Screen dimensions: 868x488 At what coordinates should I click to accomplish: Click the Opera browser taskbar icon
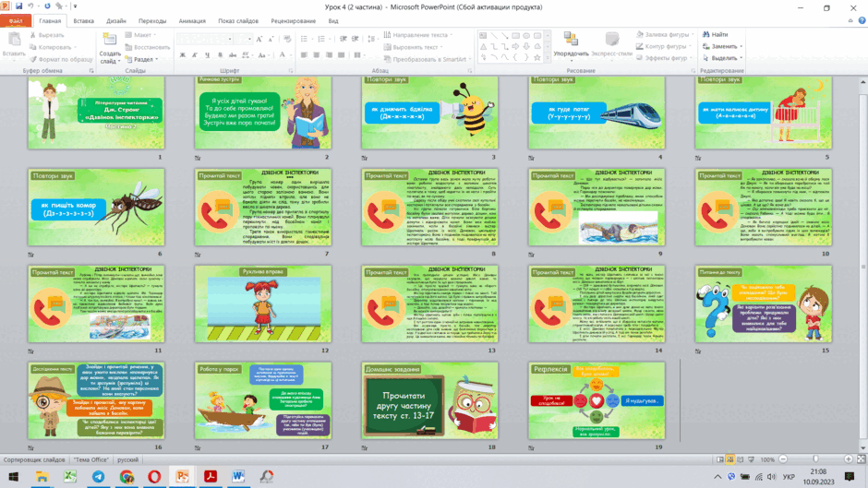(154, 476)
